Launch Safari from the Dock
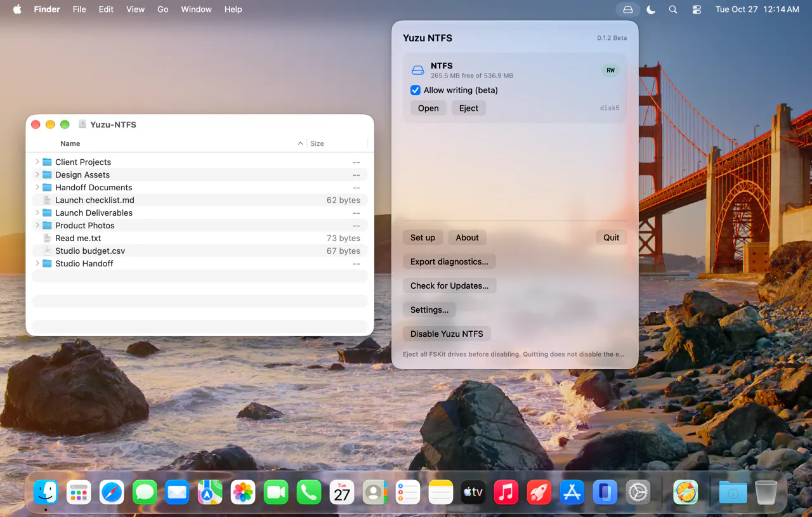The width and height of the screenshot is (812, 517). (112, 492)
